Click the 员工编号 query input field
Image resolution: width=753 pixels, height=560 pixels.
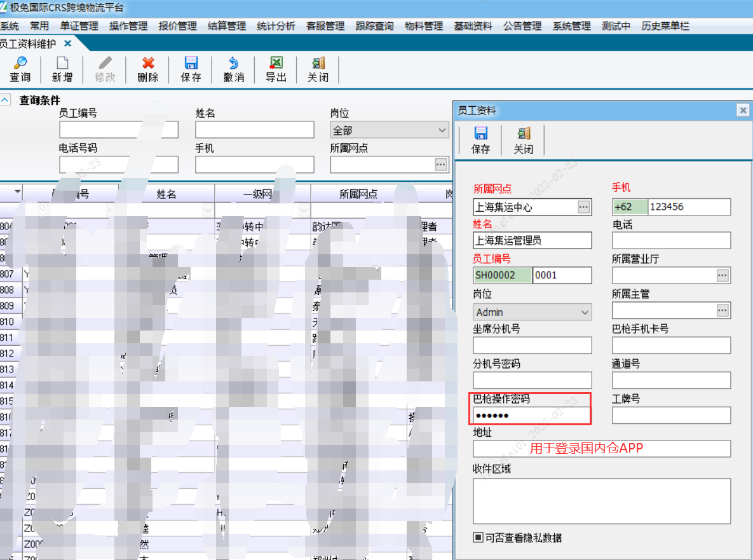click(x=119, y=130)
